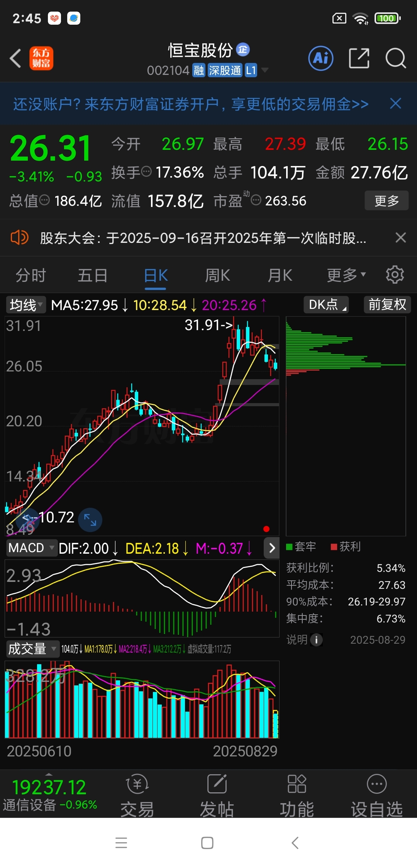Viewport: 417px width, 868px height.
Task: Tap the 获利 red legend swatch
Action: (x=334, y=547)
